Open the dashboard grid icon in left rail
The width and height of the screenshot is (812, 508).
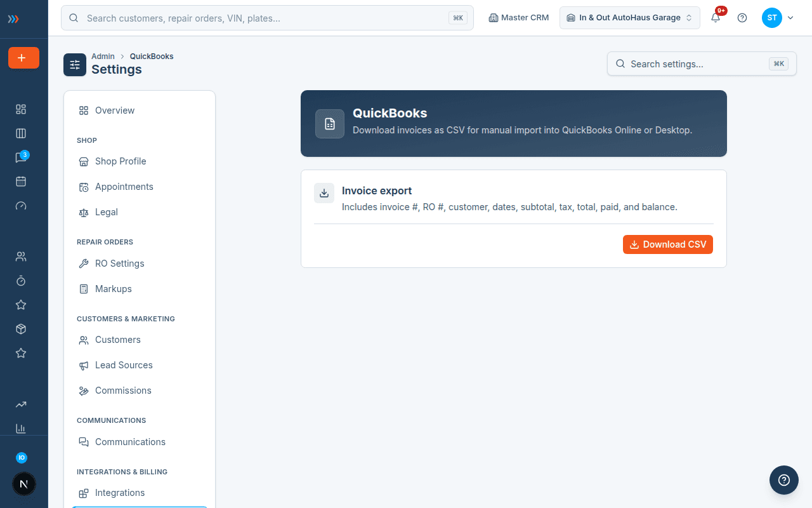point(21,109)
